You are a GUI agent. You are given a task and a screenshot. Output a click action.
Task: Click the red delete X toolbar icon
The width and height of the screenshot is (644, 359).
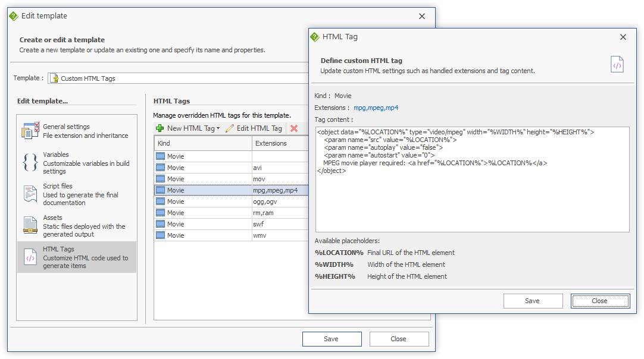pyautogui.click(x=294, y=128)
